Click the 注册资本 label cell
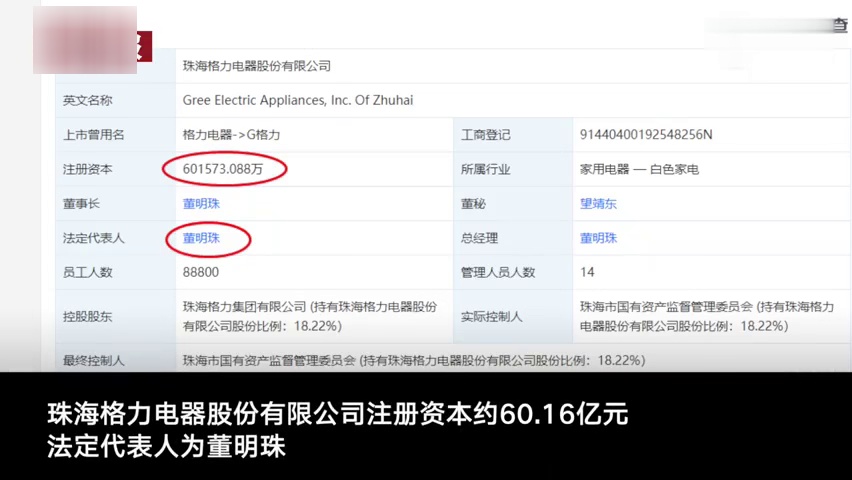This screenshot has height=480, width=852. [x=88, y=169]
